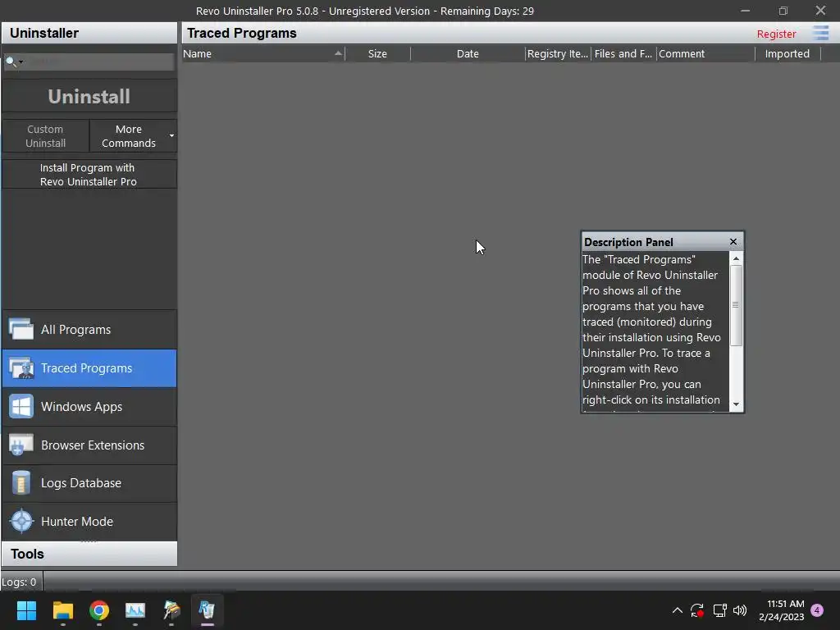Click the Register link
Viewport: 840px width, 630px height.
(x=776, y=34)
